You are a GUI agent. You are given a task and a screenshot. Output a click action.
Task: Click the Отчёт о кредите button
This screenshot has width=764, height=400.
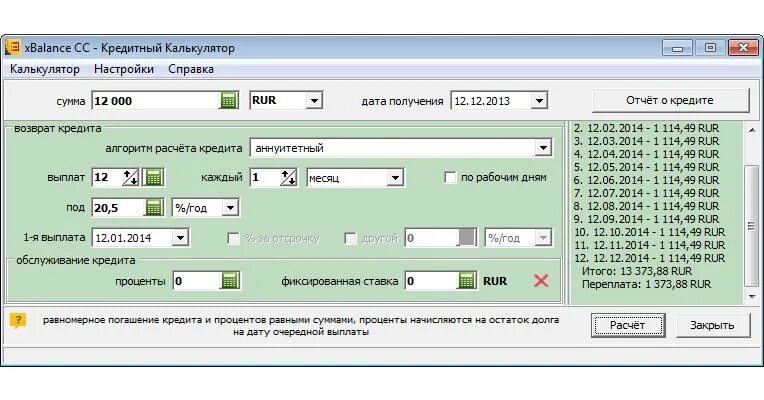point(670,100)
